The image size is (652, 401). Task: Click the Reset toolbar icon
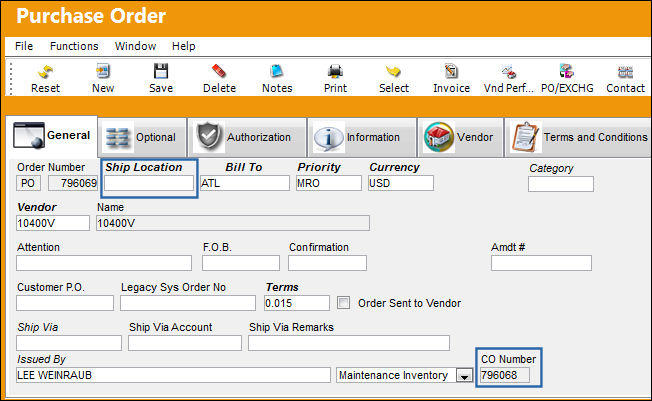coord(45,79)
